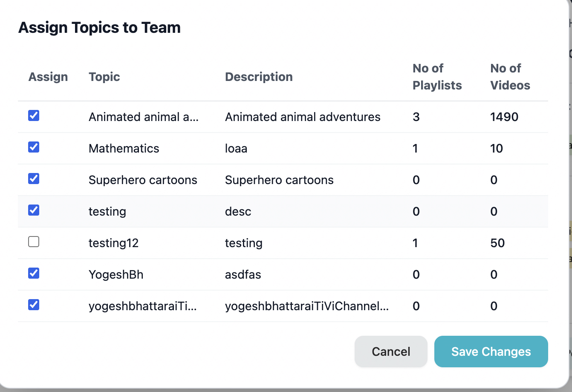
Task: Click the asdfas description in YogeshBh row
Action: pyautogui.click(x=243, y=275)
